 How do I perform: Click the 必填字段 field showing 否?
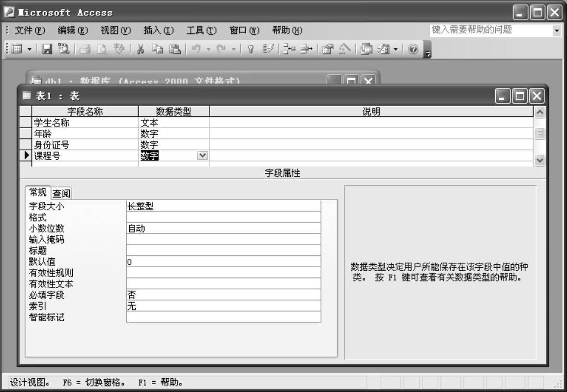pos(224,295)
